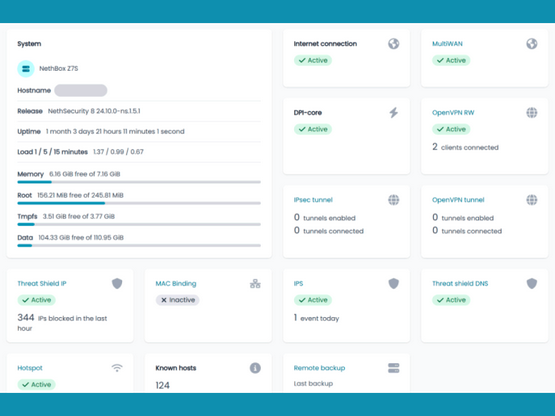The width and height of the screenshot is (555, 416).
Task: Click the globe icon in Internet connection card
Action: point(393,44)
